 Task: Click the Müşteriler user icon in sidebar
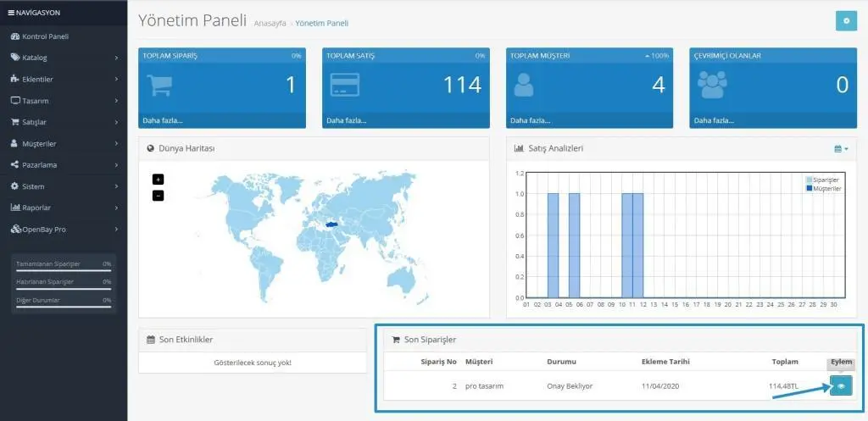pos(15,143)
